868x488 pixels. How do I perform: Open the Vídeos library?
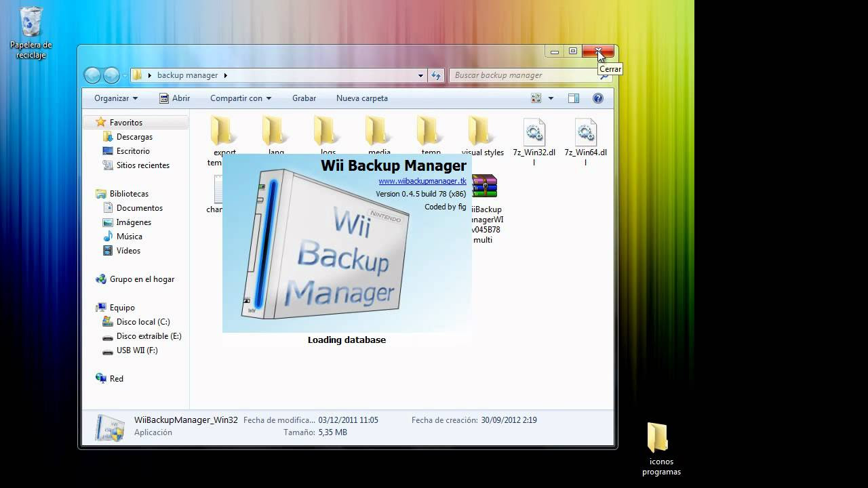click(128, 251)
